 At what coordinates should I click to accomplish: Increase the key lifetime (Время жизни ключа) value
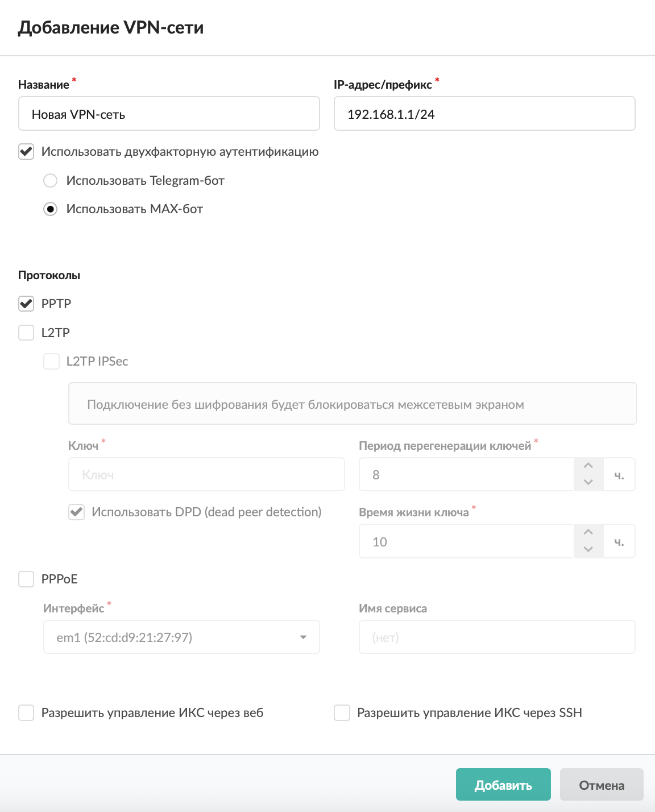click(x=588, y=532)
